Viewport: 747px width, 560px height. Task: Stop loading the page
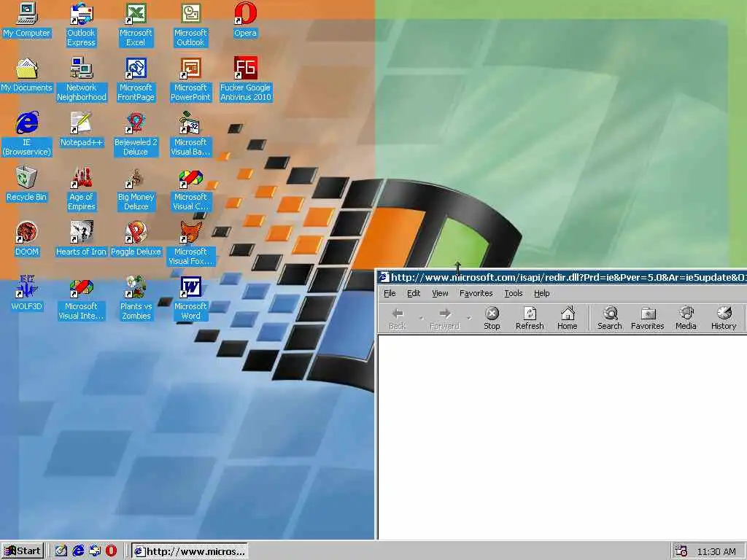point(492,318)
